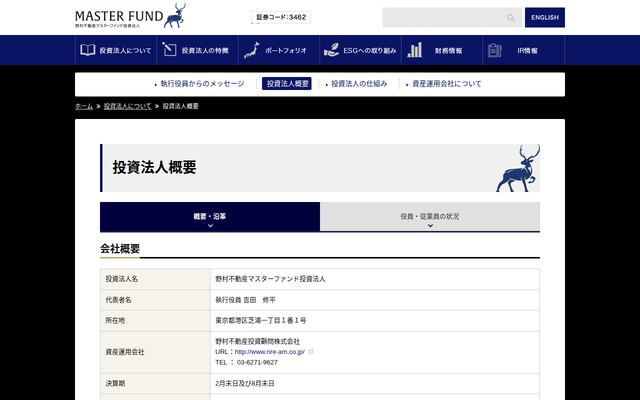Image resolution: width=640 pixels, height=400 pixels.
Task: Click 資産運用会社 row label
Action: pos(125,352)
